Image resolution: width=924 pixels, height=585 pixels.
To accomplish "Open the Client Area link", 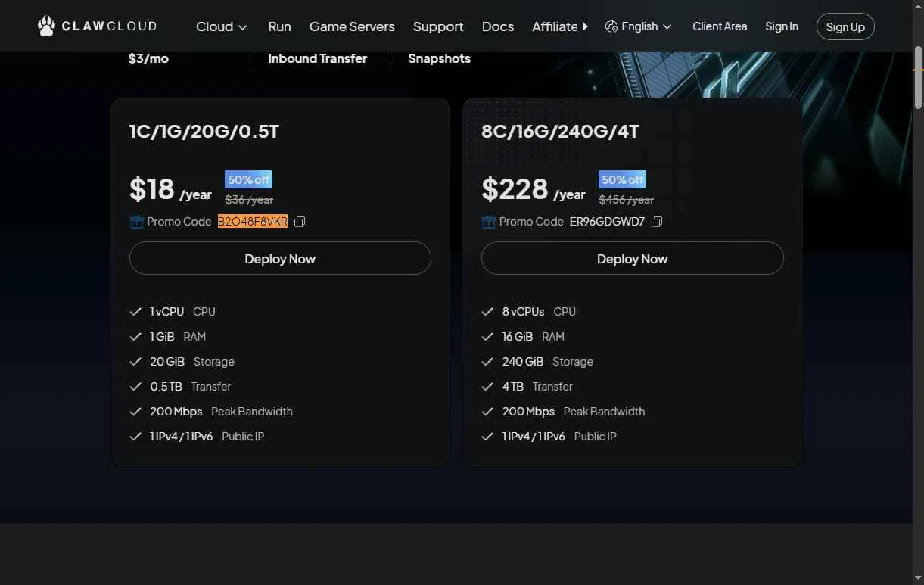I will pos(720,26).
